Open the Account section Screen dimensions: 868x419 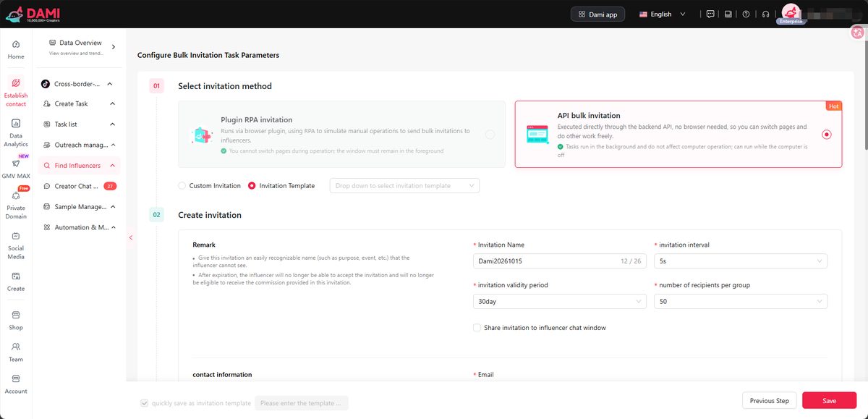point(16,384)
